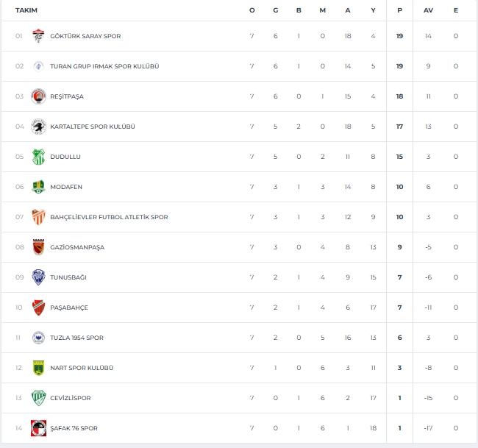Select the TUZLA 1954 SPOR team name
The width and height of the screenshot is (478, 448).
[76, 338]
